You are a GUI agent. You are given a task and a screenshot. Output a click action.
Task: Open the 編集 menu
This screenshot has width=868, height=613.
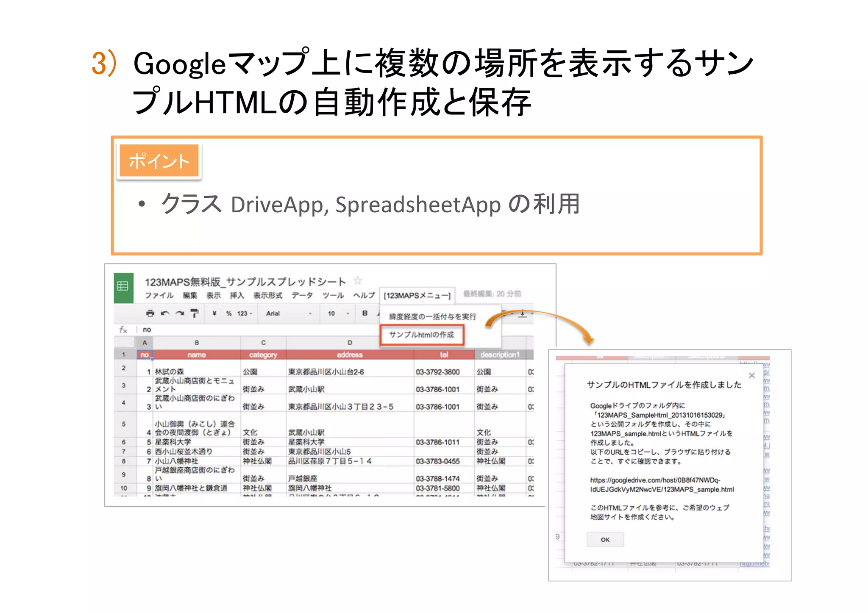(190, 295)
